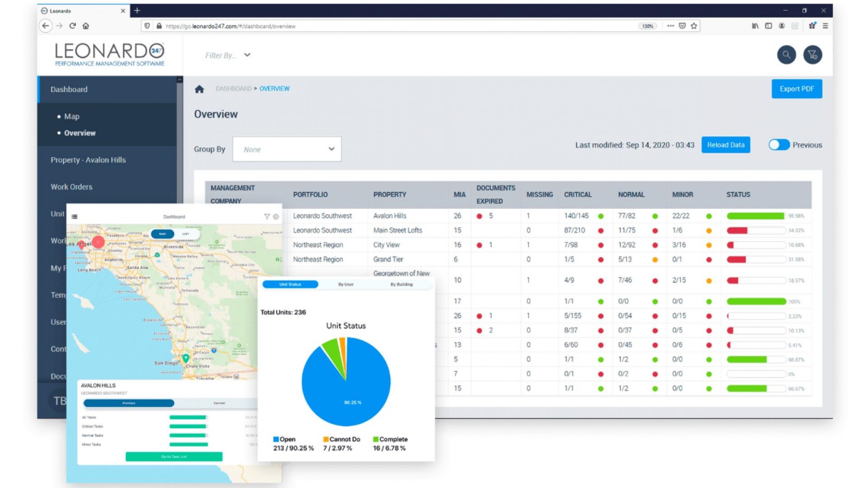Image resolution: width=868 pixels, height=488 pixels.
Task: Sort by the STATUS column header
Action: pyautogui.click(x=738, y=195)
